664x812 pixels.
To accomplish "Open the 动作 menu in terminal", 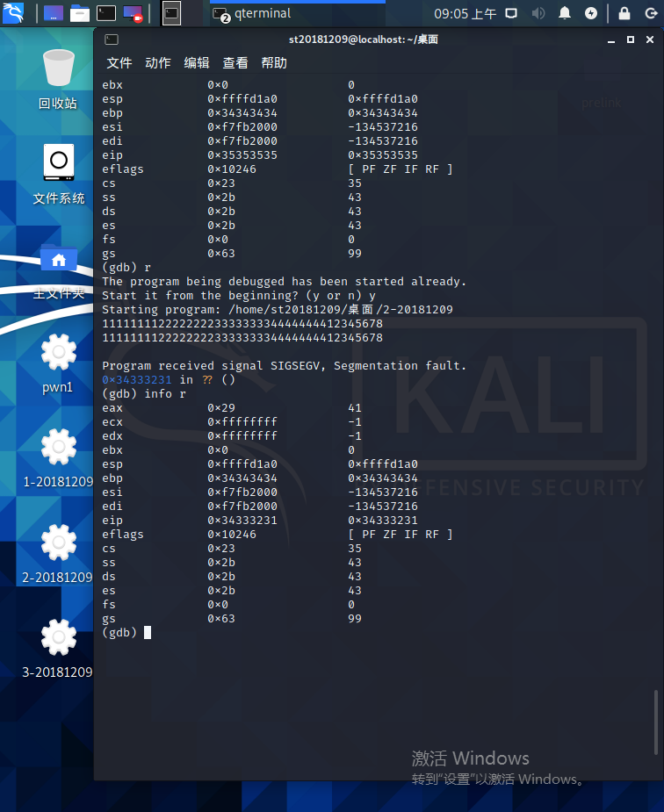I will click(x=158, y=62).
